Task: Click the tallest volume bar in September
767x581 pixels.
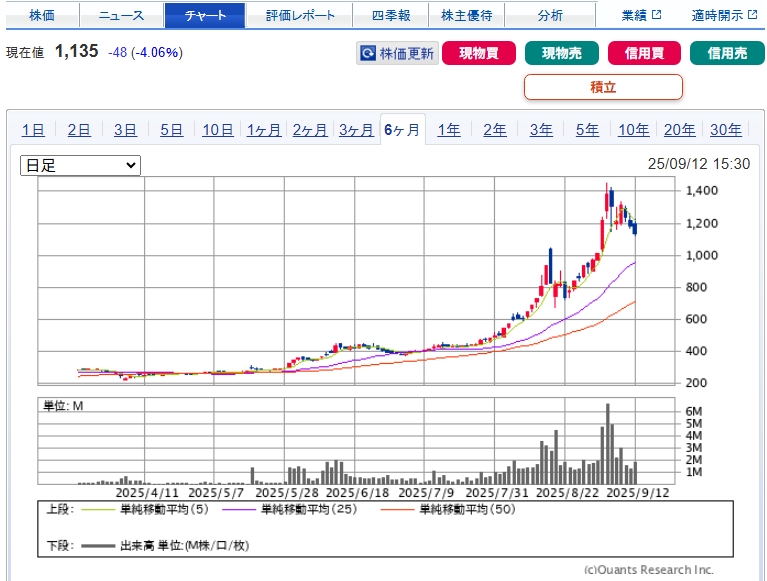Action: (608, 444)
